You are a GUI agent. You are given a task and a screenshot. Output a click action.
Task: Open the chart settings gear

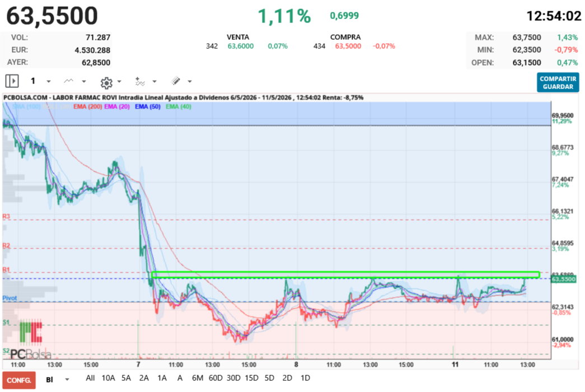106,82
